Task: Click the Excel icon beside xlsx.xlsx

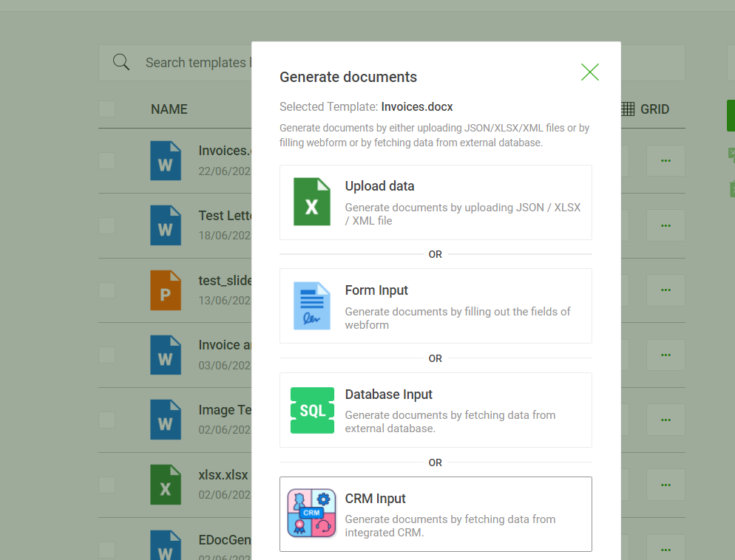Action: click(x=165, y=485)
